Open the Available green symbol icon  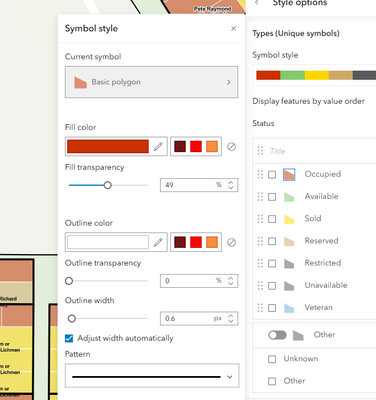click(289, 197)
